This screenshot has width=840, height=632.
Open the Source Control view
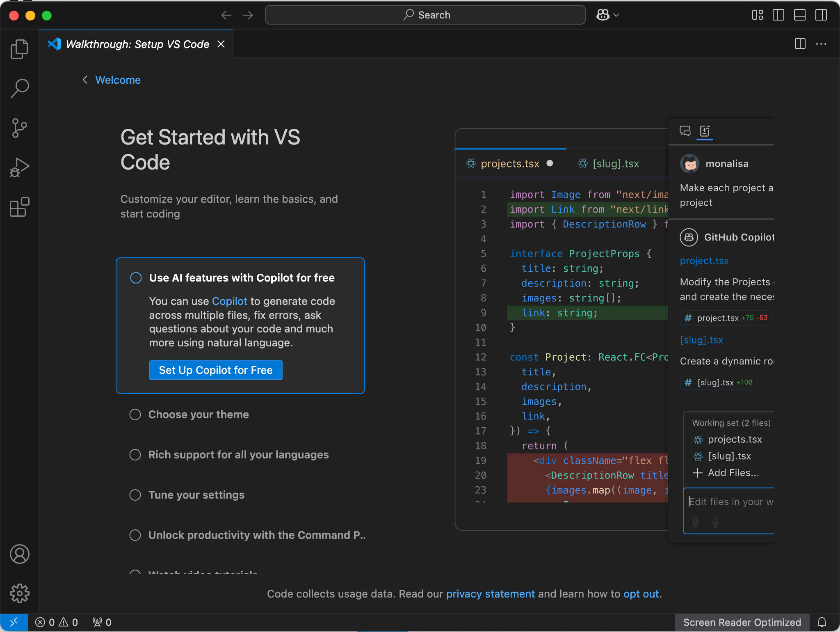coord(19,127)
